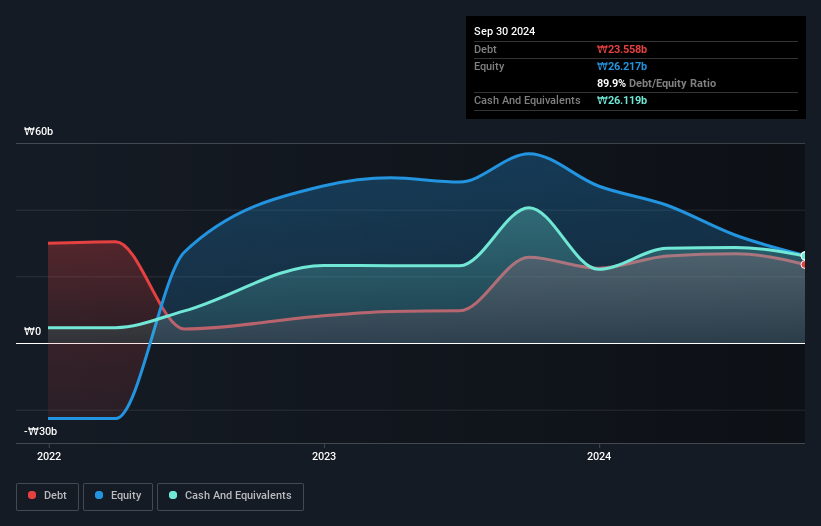Screen dimensions: 821x526
Task: Click the Debt label in tooltip
Action: point(485,49)
